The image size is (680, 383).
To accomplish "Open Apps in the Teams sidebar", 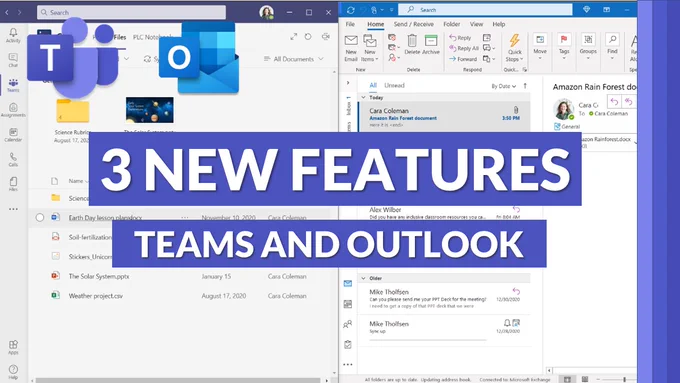I will pyautogui.click(x=13, y=347).
